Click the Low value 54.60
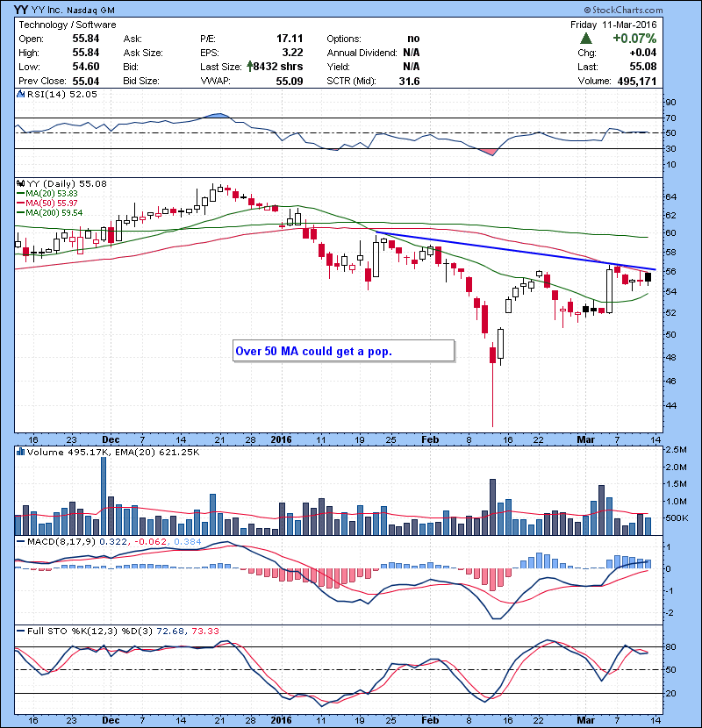This screenshot has height=728, width=702. pyautogui.click(x=86, y=67)
